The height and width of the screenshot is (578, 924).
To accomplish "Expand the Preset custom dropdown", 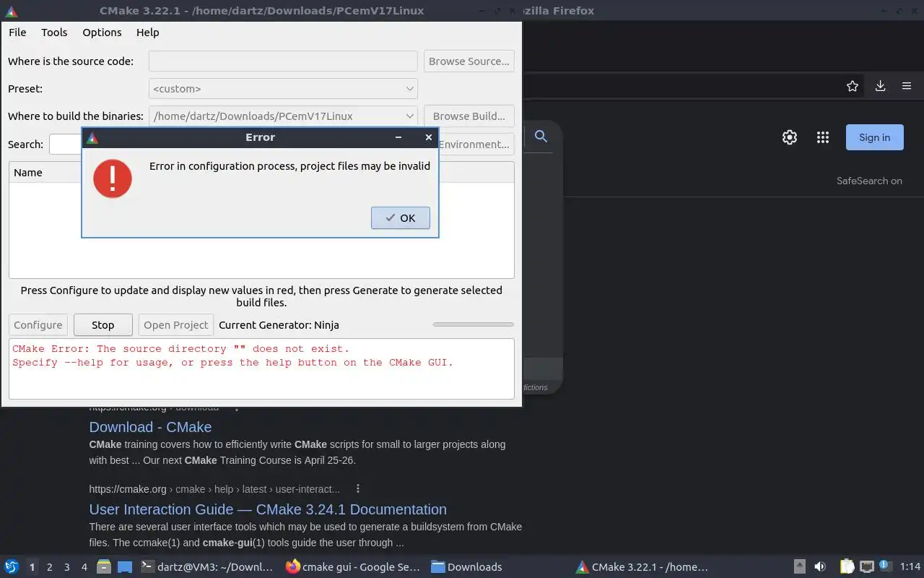I will click(x=283, y=89).
